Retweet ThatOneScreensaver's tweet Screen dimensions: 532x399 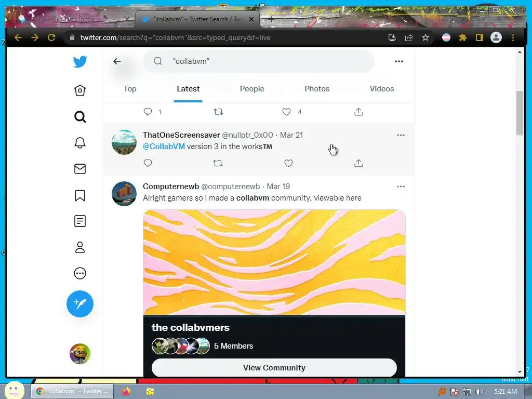pos(218,163)
